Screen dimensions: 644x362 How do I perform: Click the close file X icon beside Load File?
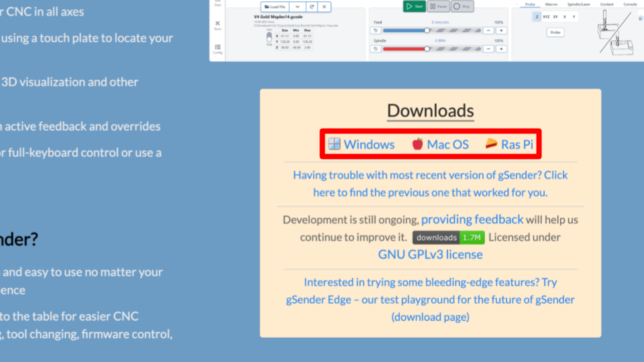(325, 7)
